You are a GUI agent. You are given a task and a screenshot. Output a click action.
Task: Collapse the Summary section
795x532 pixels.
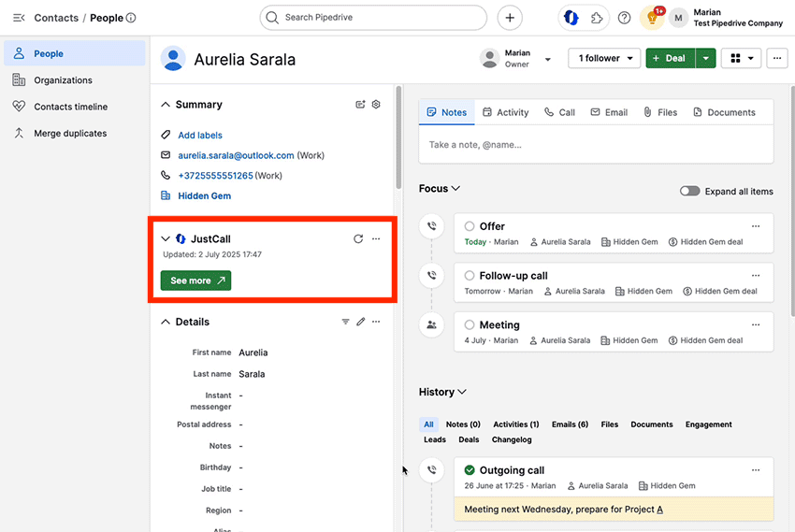pyautogui.click(x=166, y=105)
